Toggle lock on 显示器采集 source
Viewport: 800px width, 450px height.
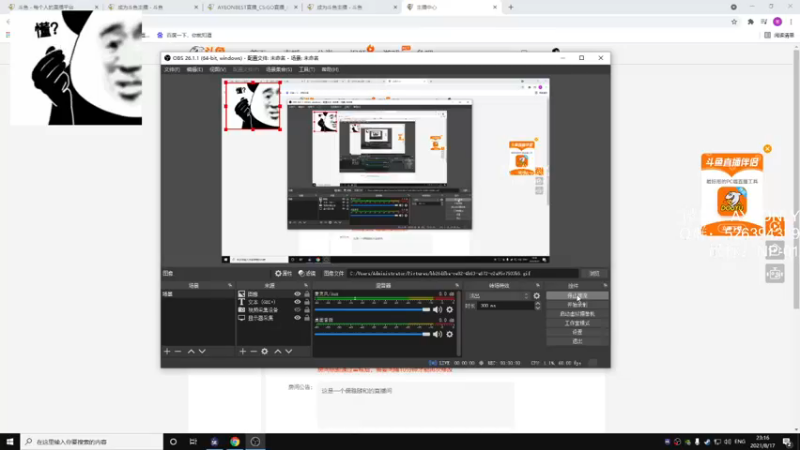coord(307,318)
